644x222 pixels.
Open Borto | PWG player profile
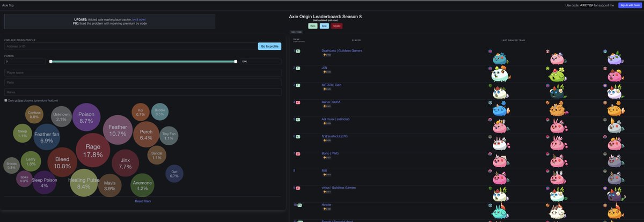click(330, 153)
